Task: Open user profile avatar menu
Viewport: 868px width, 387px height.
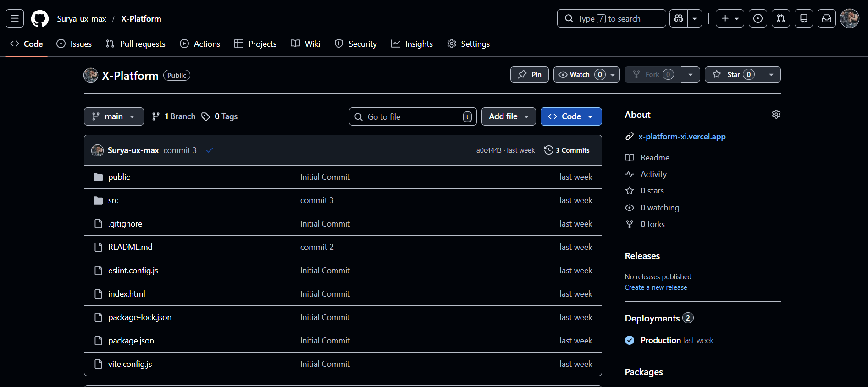Action: (x=850, y=19)
